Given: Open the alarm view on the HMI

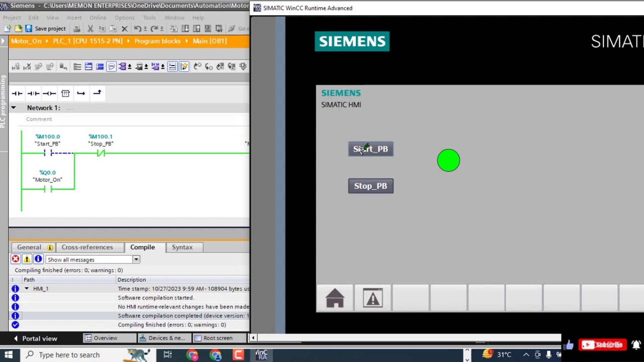Looking at the screenshot, I should coord(372,298).
